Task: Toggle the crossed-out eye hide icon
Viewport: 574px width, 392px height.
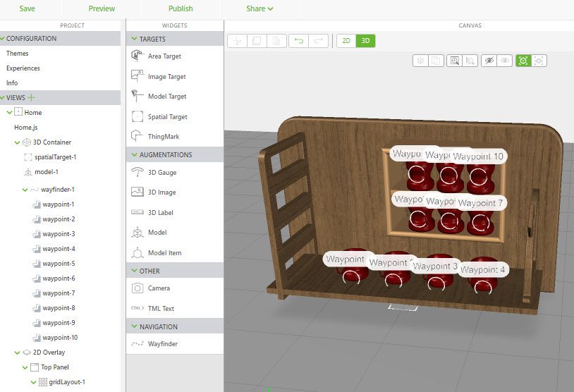Action: point(489,61)
